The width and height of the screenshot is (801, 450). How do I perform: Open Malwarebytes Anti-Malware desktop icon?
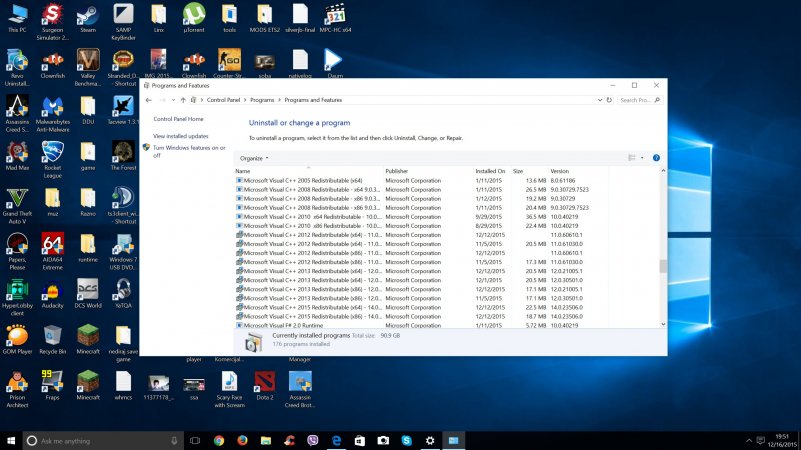[x=52, y=114]
